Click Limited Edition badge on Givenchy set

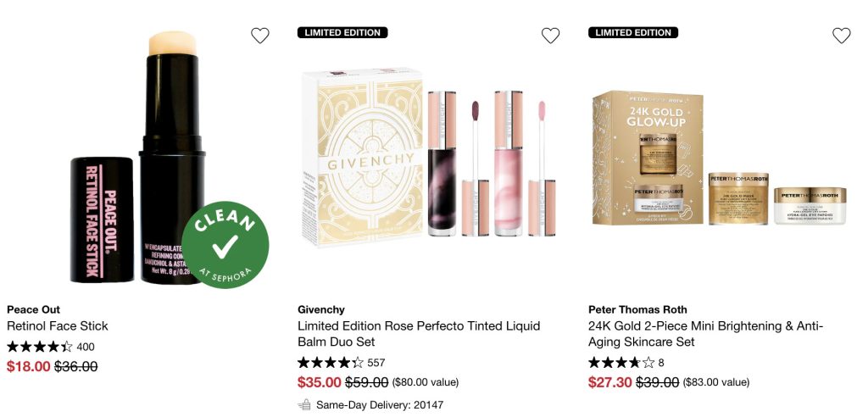pos(342,32)
